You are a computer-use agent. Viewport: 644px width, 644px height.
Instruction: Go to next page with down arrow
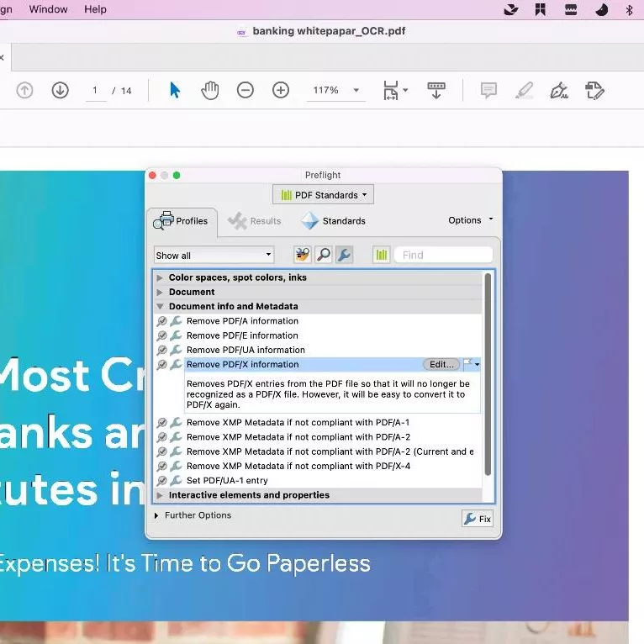coord(60,90)
